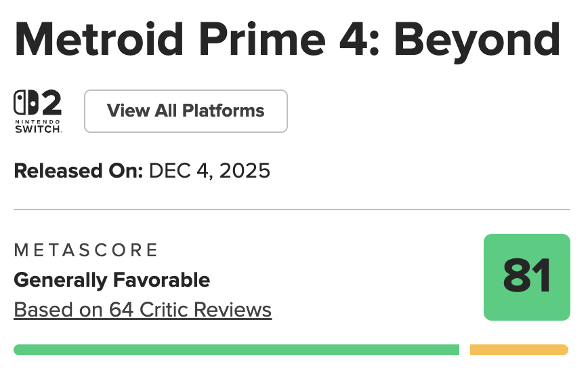Click the yellow mixed reviews bar segment
The width and height of the screenshot is (588, 381).
[518, 350]
